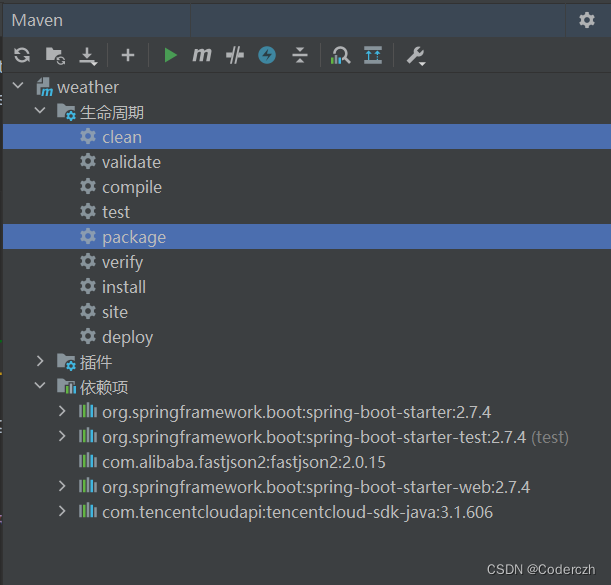Collapse all tree nodes icon
The image size is (611, 585).
pos(300,55)
